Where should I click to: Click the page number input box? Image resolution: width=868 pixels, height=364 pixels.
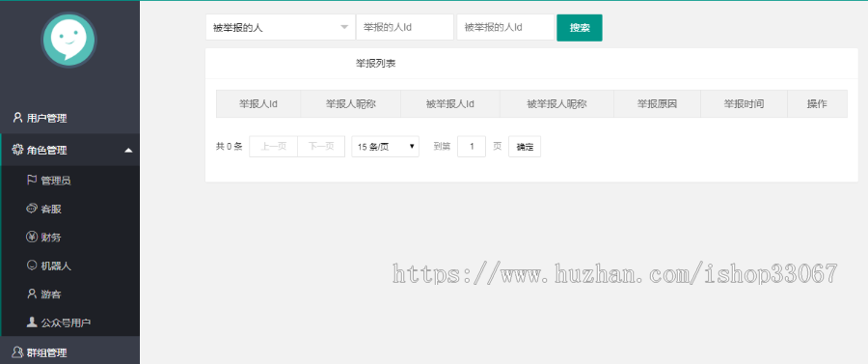click(472, 146)
